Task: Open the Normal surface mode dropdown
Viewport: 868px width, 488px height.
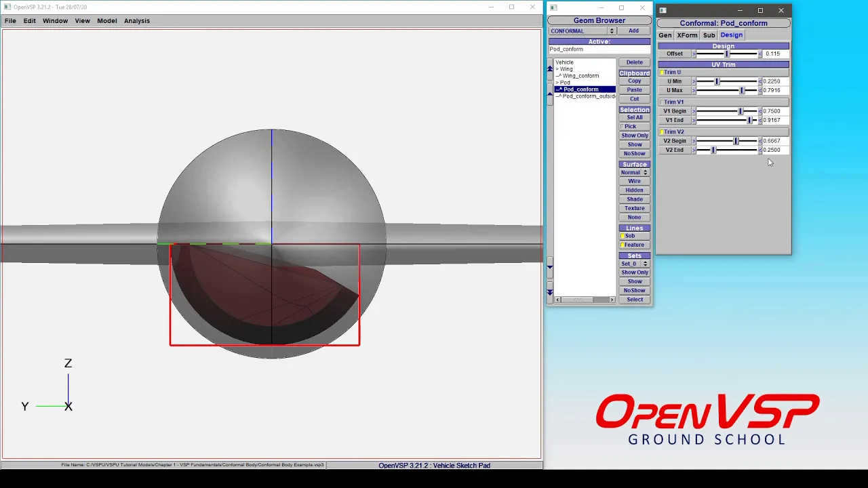Action: tap(635, 173)
